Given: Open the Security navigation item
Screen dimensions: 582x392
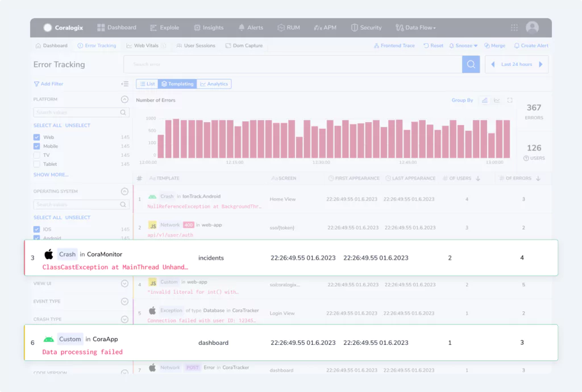Looking at the screenshot, I should [366, 27].
